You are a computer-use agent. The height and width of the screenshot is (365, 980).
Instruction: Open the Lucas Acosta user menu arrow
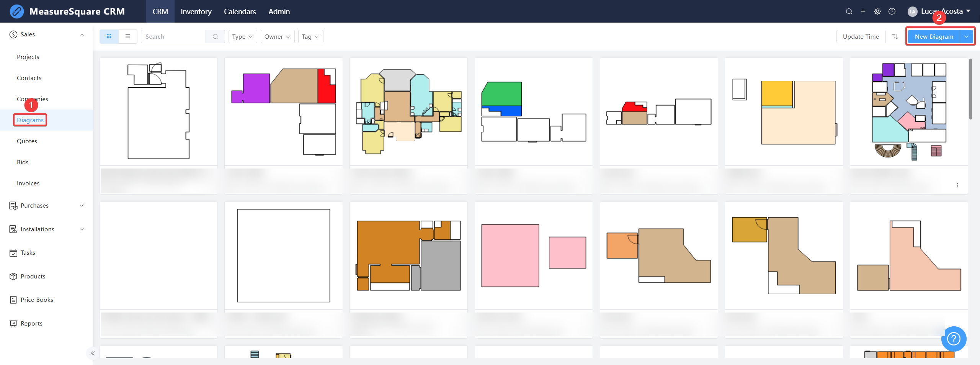click(x=968, y=11)
